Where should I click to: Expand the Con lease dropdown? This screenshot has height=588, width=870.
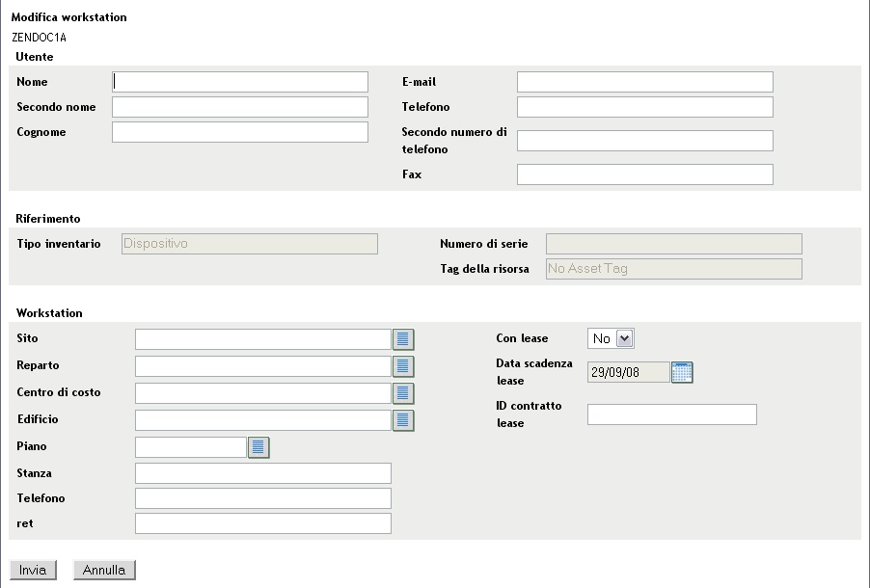[623, 338]
